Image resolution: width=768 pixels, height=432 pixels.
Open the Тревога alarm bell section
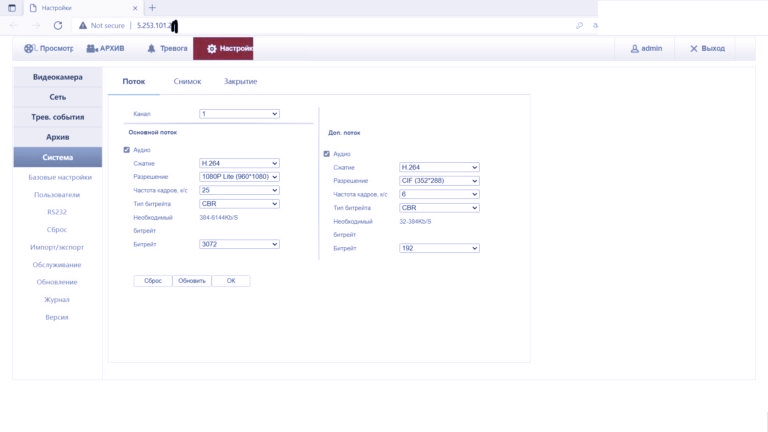[167, 48]
